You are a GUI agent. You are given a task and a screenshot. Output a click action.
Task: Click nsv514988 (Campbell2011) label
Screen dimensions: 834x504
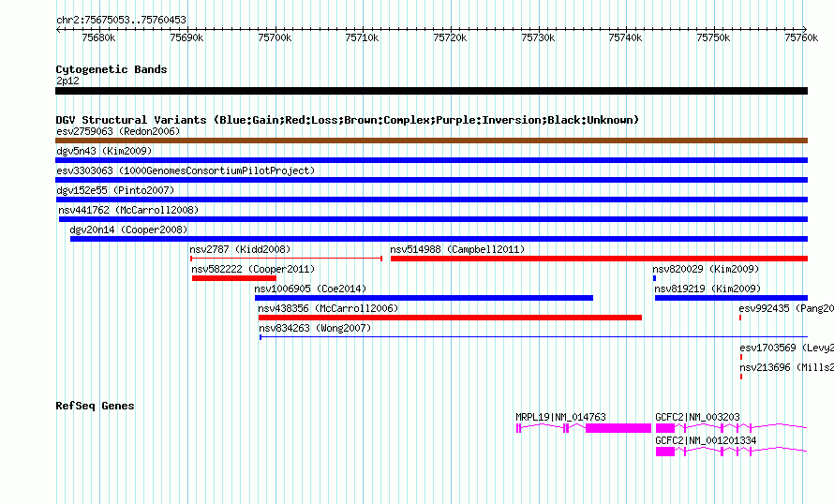[x=457, y=249]
